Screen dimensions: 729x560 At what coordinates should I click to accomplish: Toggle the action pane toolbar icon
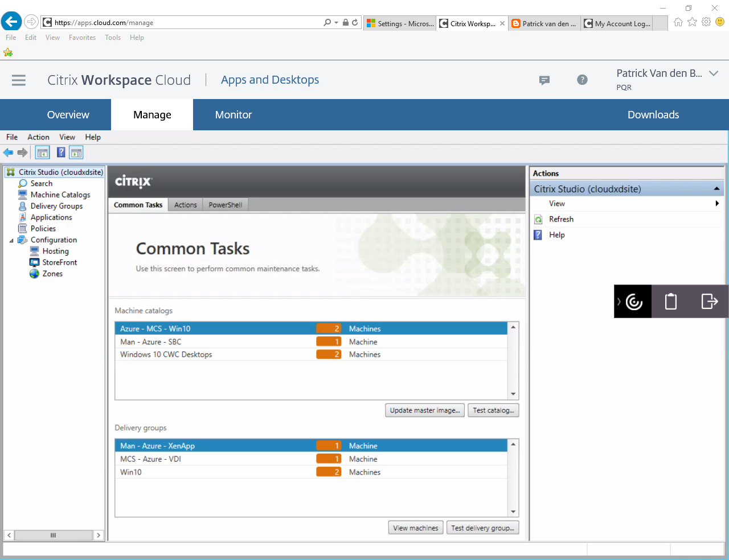[x=76, y=153]
